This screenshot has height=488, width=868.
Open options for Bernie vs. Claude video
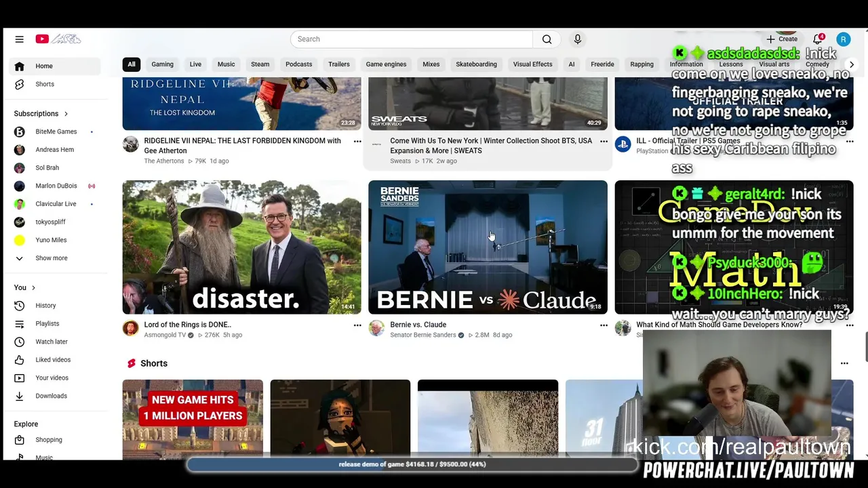(604, 325)
